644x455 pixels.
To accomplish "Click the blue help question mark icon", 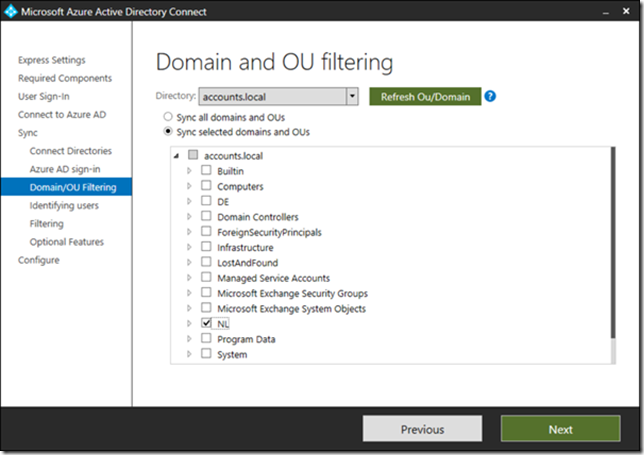I will [x=491, y=97].
